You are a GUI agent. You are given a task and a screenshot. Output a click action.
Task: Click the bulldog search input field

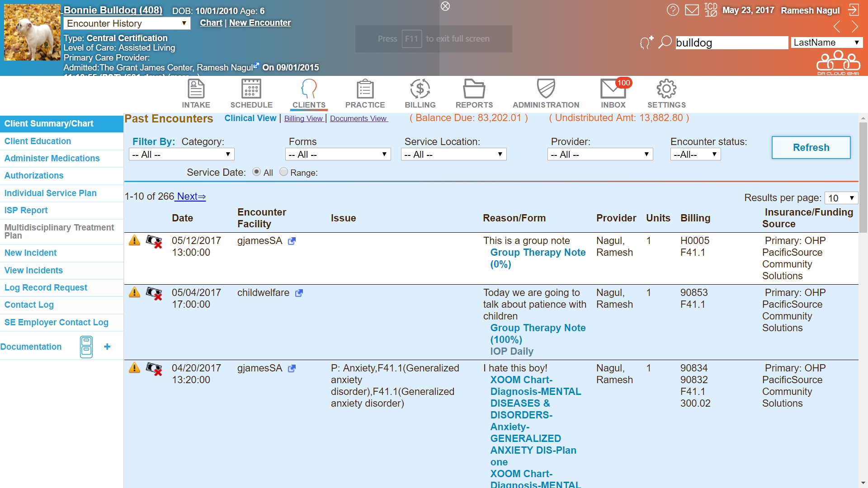[731, 43]
